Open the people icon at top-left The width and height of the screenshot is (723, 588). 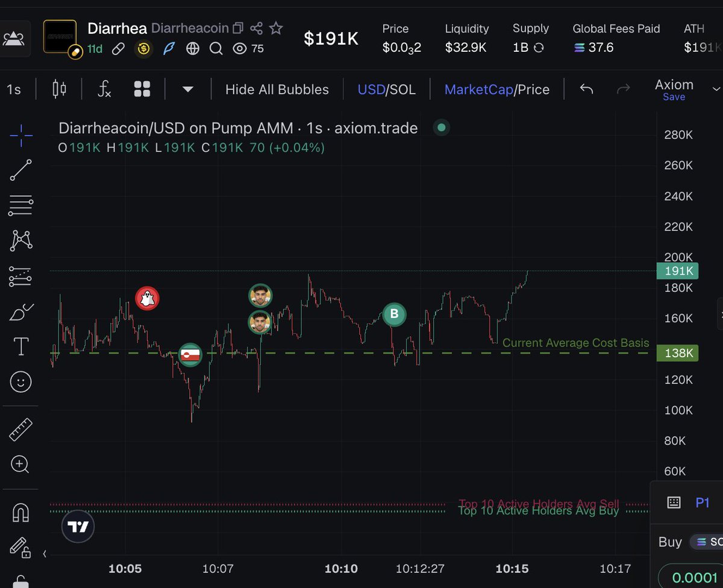point(14,38)
